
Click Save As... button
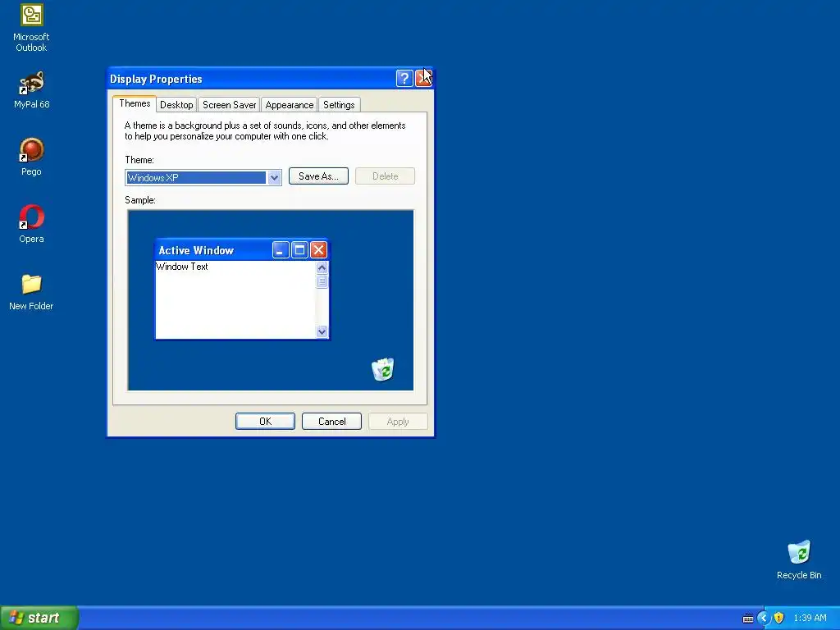tap(319, 176)
